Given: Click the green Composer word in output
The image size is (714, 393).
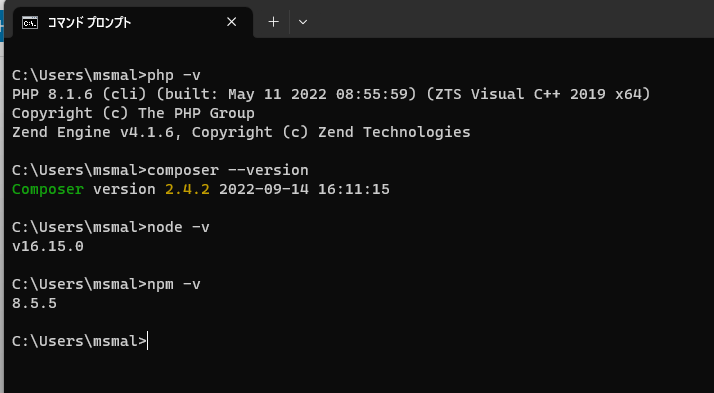Looking at the screenshot, I should coord(48,189).
